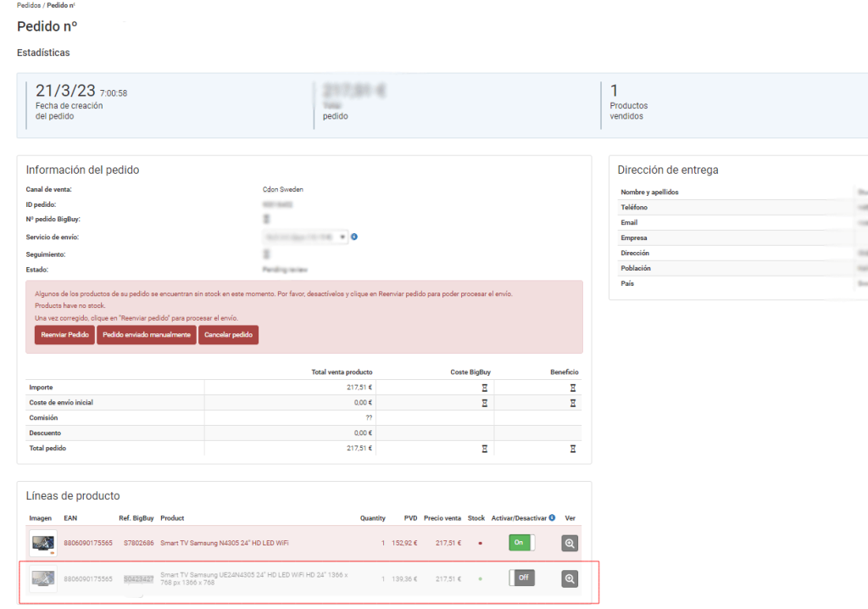The width and height of the screenshot is (868, 609).
Task: Click magnifier icon for Samsung UE24N4305 row
Action: [x=570, y=578]
